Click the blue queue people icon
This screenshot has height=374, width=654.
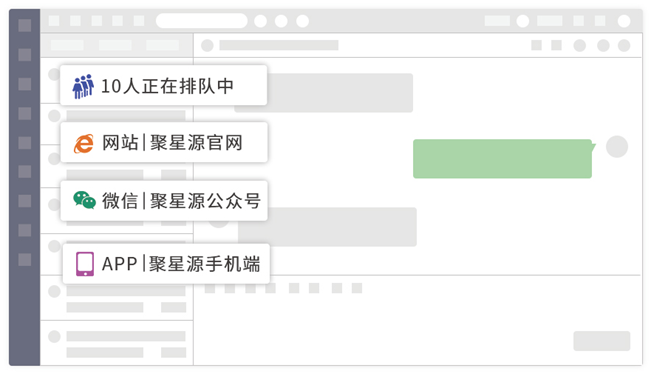click(x=83, y=86)
